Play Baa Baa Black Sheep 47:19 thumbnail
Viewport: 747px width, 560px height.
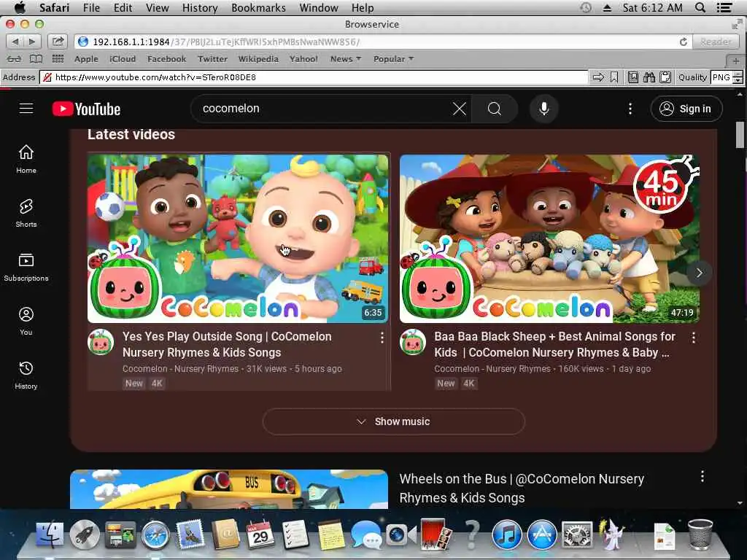coord(549,238)
